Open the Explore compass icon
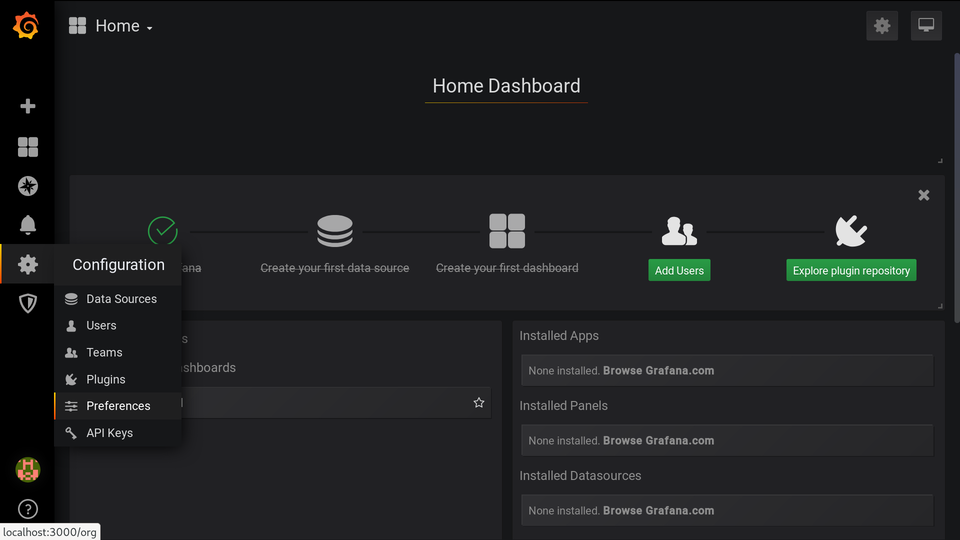 click(28, 186)
